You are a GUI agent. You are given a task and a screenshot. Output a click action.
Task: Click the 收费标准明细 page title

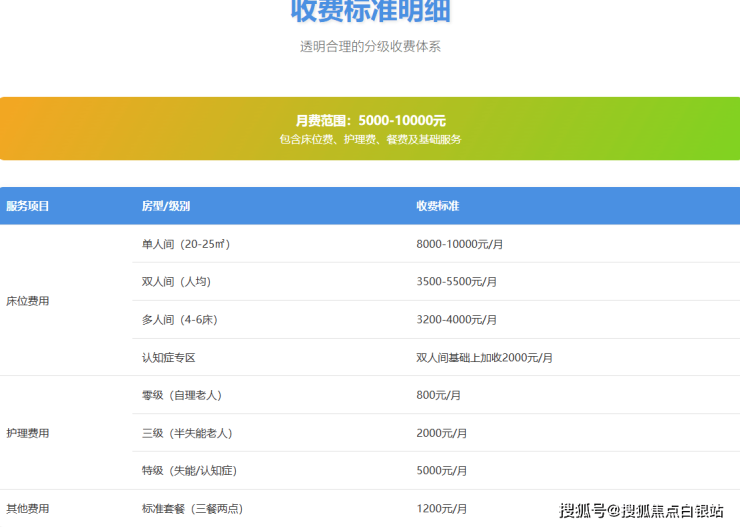click(x=370, y=12)
